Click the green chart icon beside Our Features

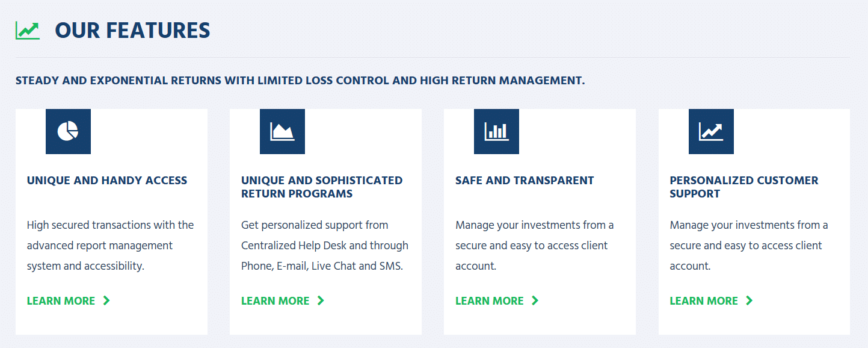point(28,31)
